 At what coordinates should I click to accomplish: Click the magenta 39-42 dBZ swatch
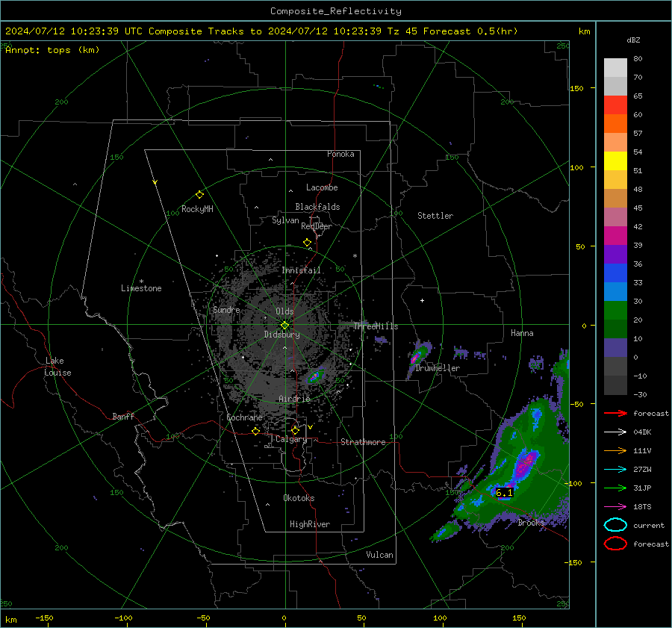pos(615,236)
